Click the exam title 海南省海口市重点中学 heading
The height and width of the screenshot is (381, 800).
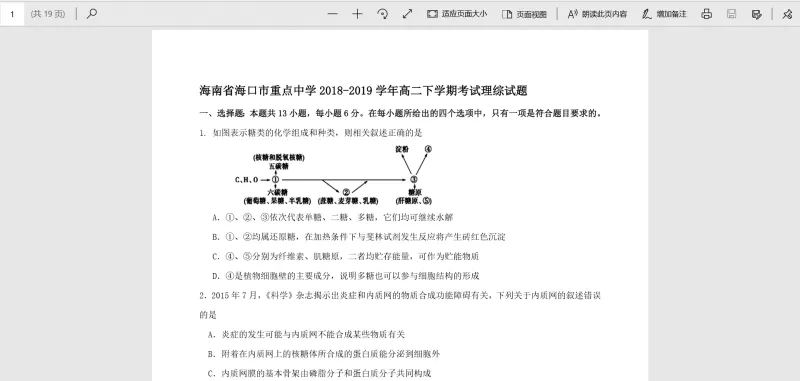pos(363,91)
